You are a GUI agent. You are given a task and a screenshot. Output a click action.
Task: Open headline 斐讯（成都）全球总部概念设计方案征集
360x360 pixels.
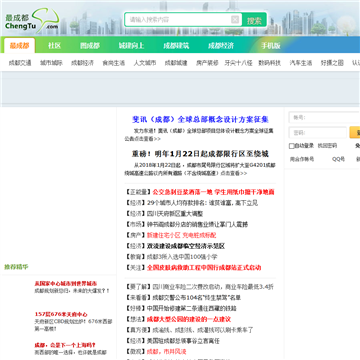coord(200,119)
